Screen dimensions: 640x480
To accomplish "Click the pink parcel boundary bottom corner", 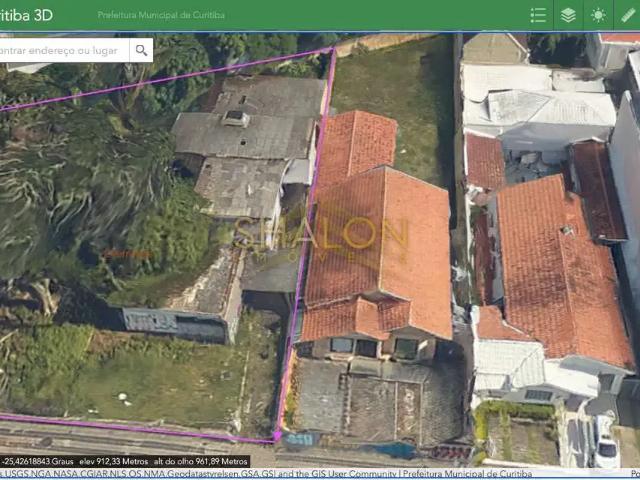I will coord(276,438).
